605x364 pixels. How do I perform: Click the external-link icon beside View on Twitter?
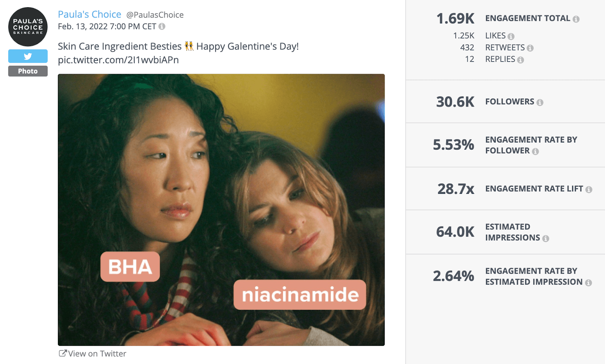click(62, 353)
